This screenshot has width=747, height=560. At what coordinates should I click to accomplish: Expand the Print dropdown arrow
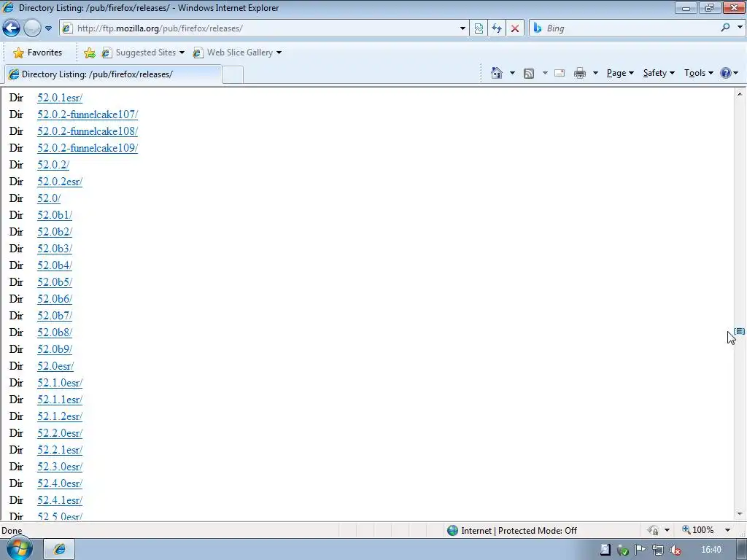(x=595, y=73)
